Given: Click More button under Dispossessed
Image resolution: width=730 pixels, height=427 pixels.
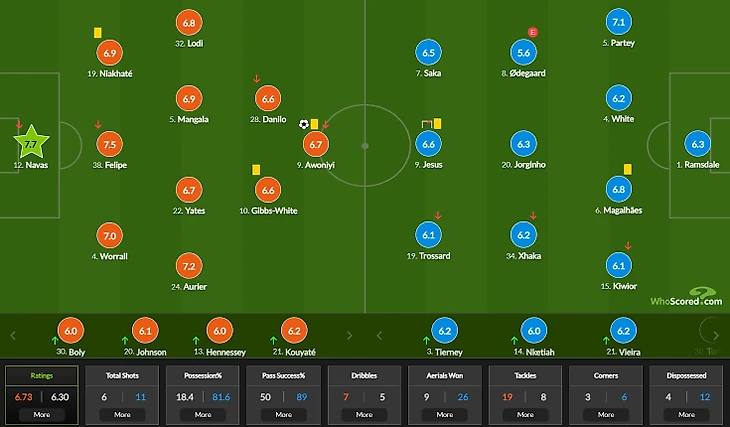Looking at the screenshot, I should (x=687, y=414).
